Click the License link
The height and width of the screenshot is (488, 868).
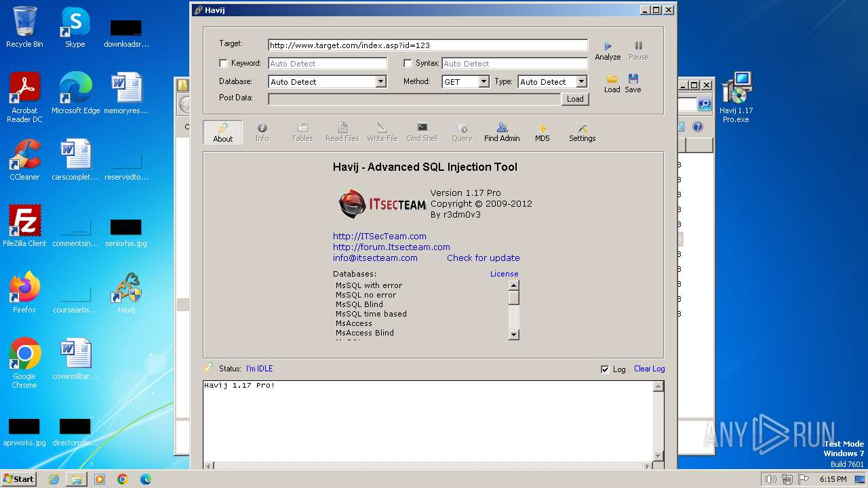(505, 274)
